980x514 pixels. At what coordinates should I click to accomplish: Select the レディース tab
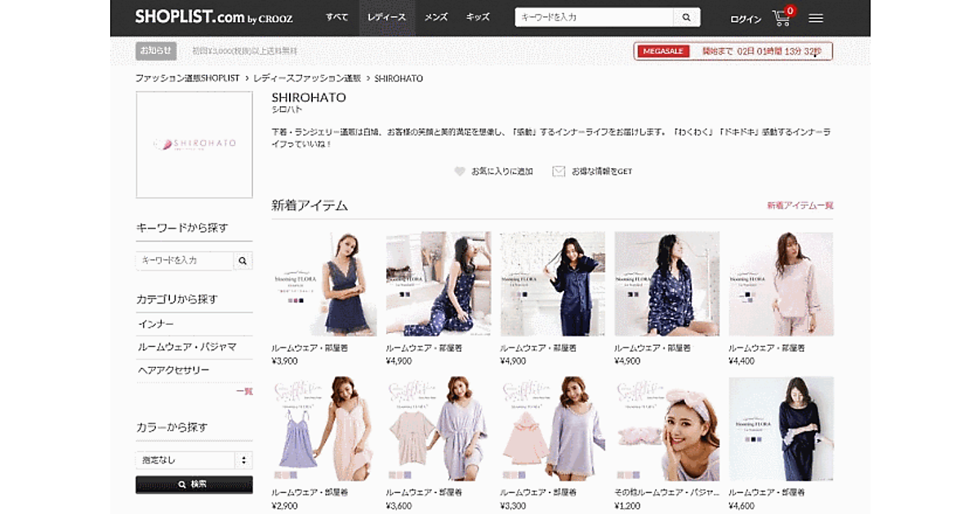point(386,17)
